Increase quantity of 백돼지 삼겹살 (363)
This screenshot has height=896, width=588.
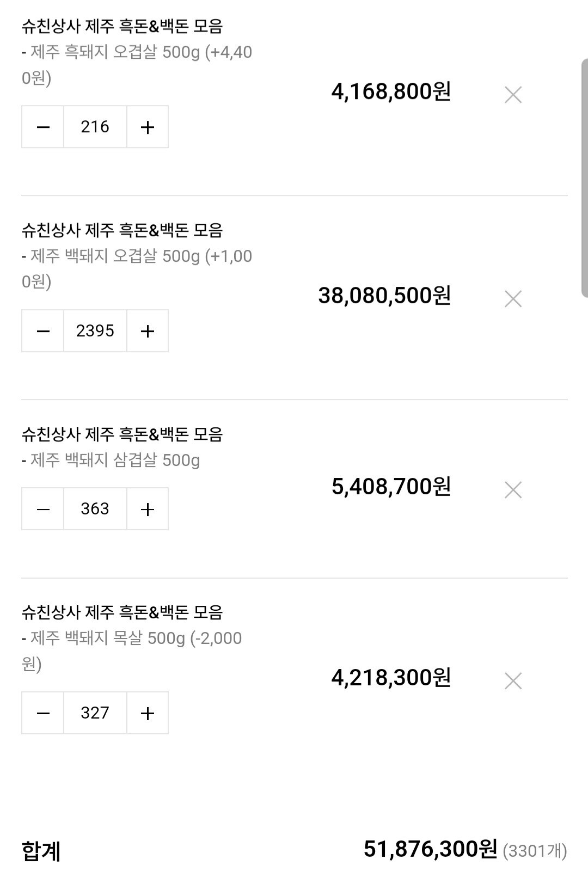[x=148, y=509]
